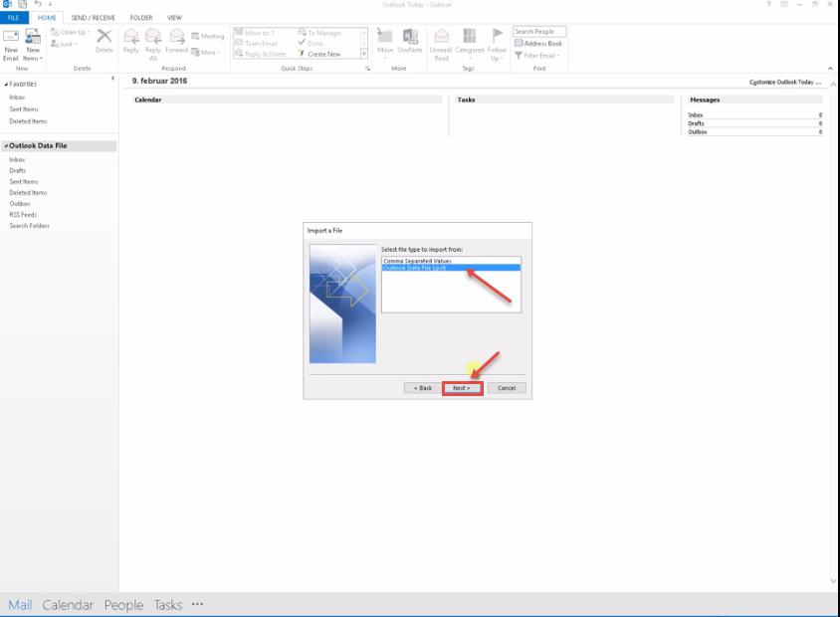
Task: Open the FILE tab
Action: (14, 18)
